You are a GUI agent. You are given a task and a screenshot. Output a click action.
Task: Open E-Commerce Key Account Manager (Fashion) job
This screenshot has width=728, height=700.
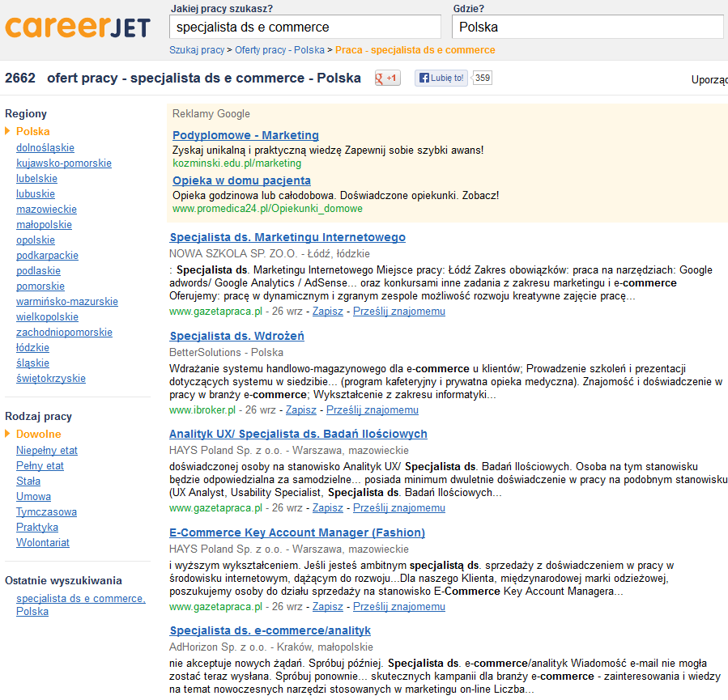pos(297,532)
